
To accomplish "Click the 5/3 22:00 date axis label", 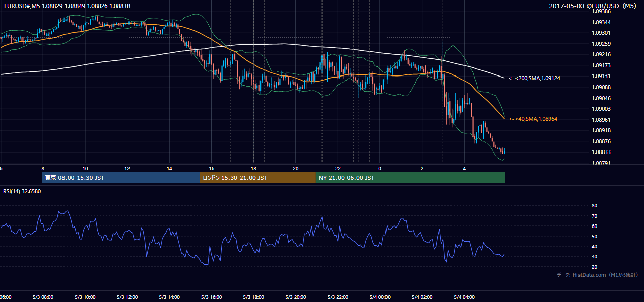I will (338, 297).
